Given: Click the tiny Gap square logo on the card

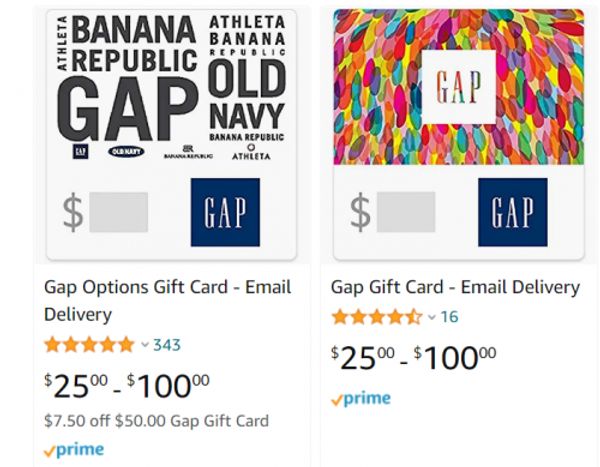Looking at the screenshot, I should (x=80, y=152).
